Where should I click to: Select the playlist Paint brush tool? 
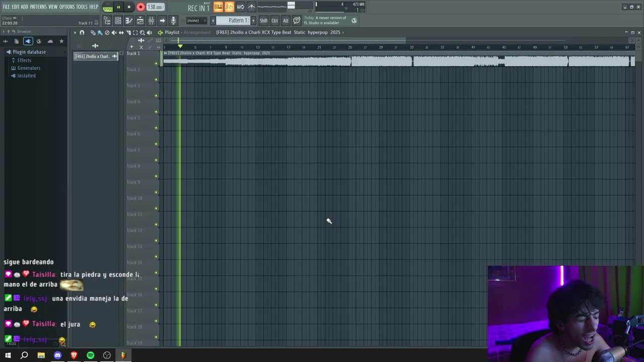[x=100, y=33]
